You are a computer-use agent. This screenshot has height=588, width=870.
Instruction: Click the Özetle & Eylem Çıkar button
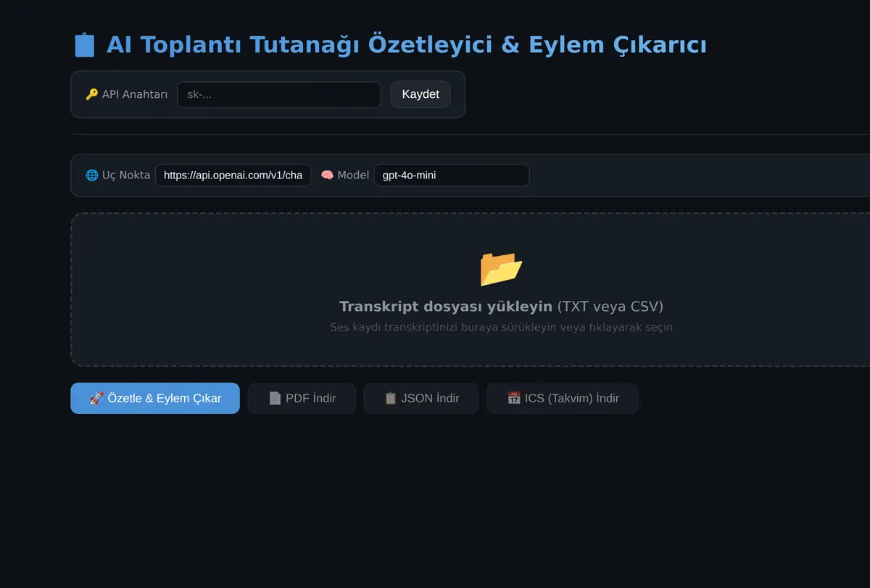[x=155, y=398]
